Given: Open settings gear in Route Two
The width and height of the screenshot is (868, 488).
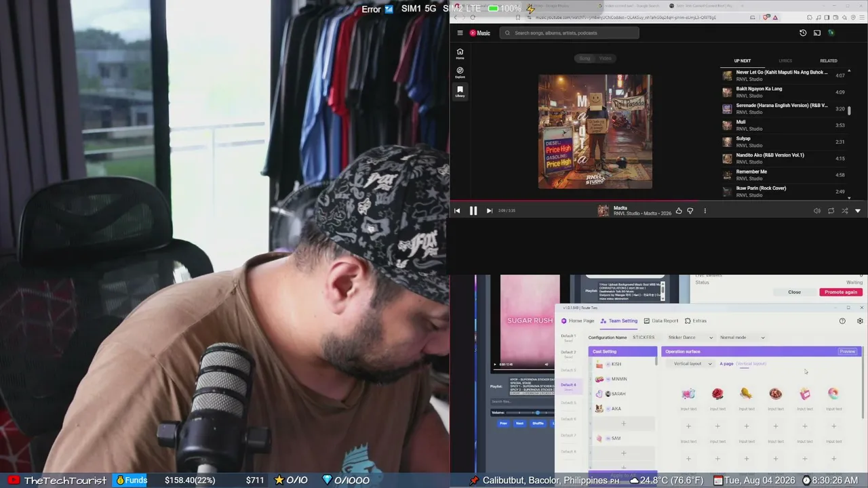Looking at the screenshot, I should pyautogui.click(x=860, y=321).
